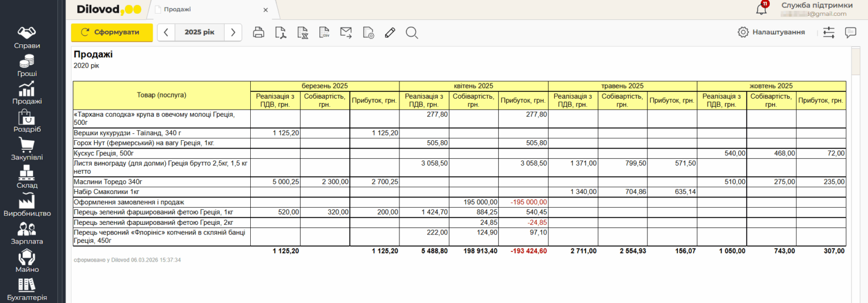This screenshot has width=868, height=303.
Task: Close the Продажі tab
Action: pos(266,10)
